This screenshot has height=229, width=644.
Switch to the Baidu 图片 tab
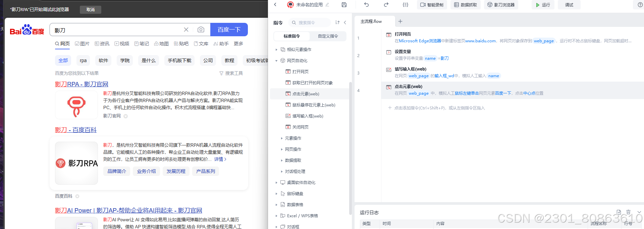point(82,44)
